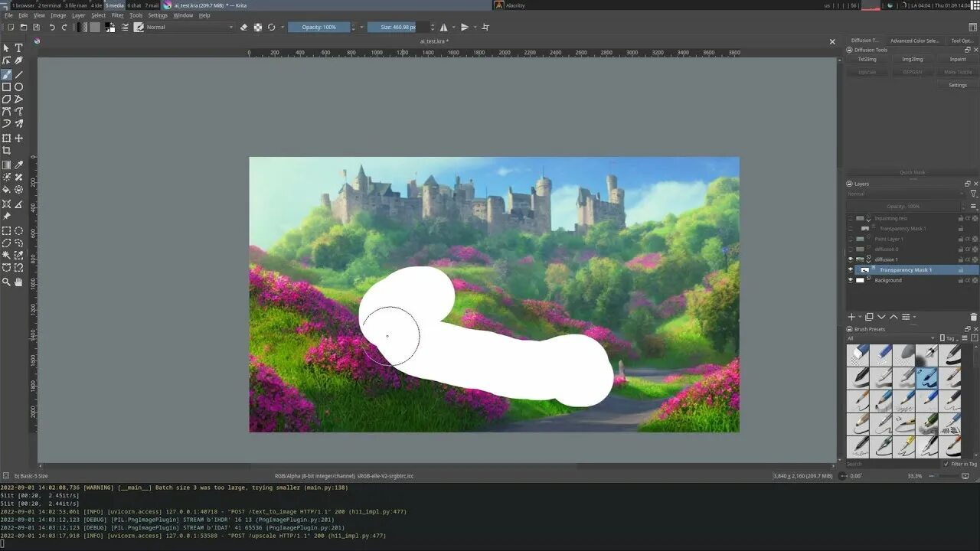Click the delete layer trash icon

point(974,317)
